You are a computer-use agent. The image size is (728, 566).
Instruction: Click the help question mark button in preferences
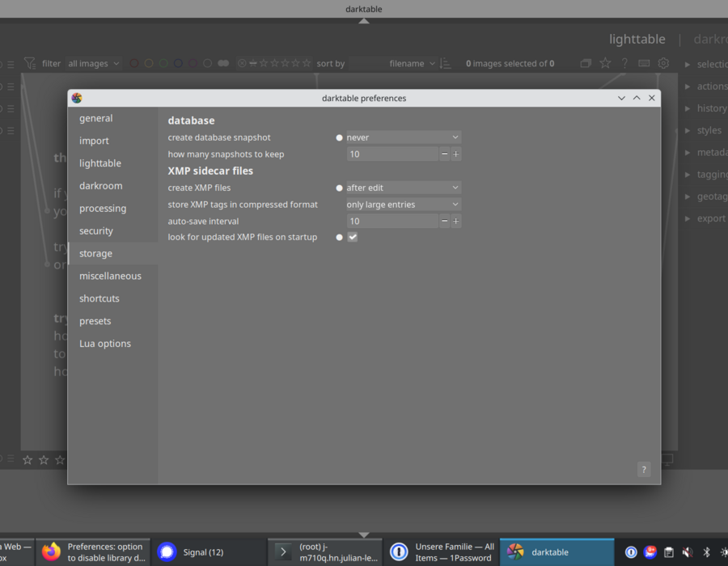644,470
